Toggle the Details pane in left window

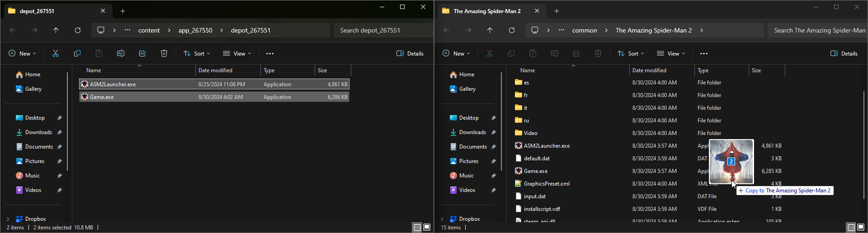pos(410,53)
